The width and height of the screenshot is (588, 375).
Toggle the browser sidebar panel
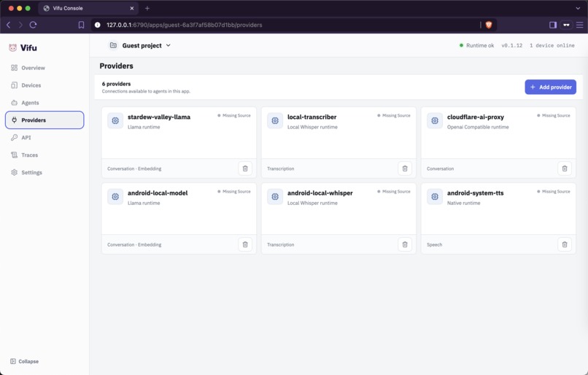pyautogui.click(x=553, y=25)
